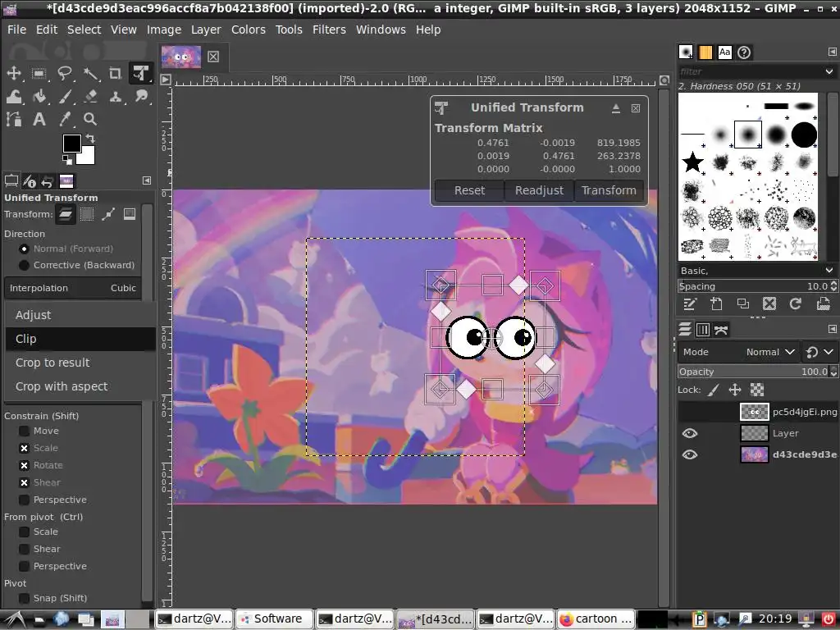This screenshot has height=630, width=840.
Task: Swap foreground and background colors
Action: click(x=90, y=138)
